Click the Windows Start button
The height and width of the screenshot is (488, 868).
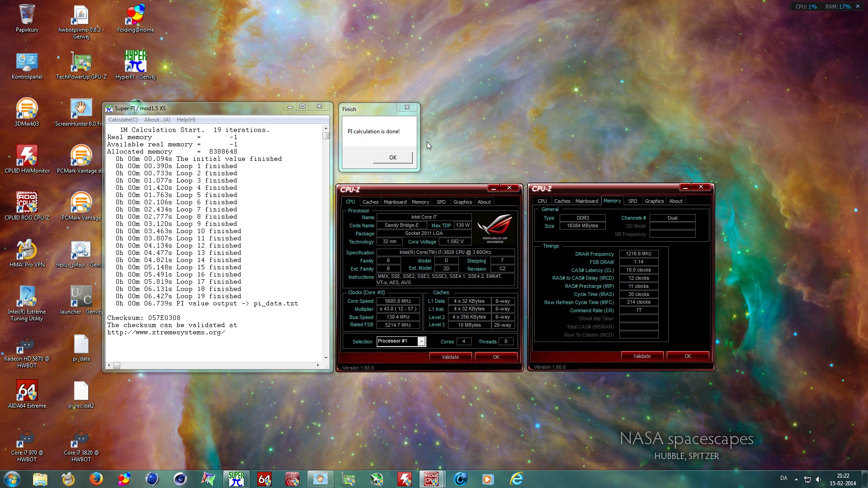tap(12, 479)
